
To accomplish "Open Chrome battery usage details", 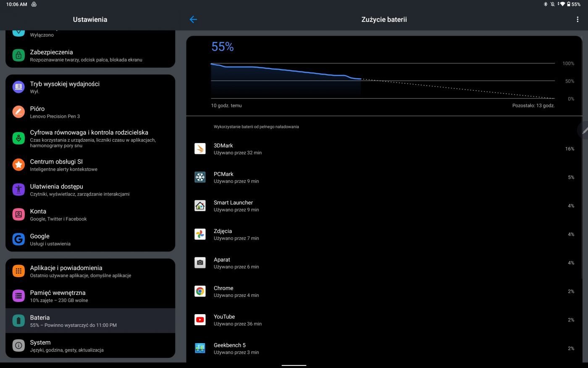I will pyautogui.click(x=384, y=291).
